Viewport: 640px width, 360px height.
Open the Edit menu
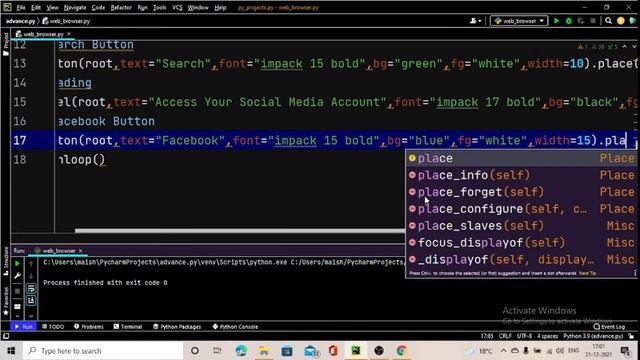click(x=36, y=7)
